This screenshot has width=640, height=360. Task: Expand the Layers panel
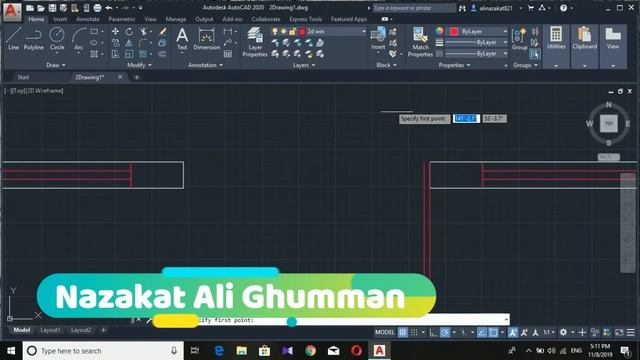(304, 65)
